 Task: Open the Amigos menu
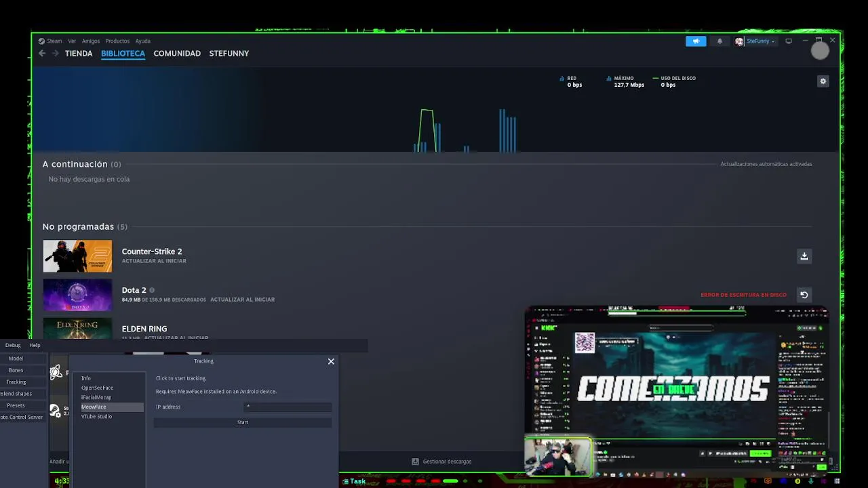click(x=91, y=41)
